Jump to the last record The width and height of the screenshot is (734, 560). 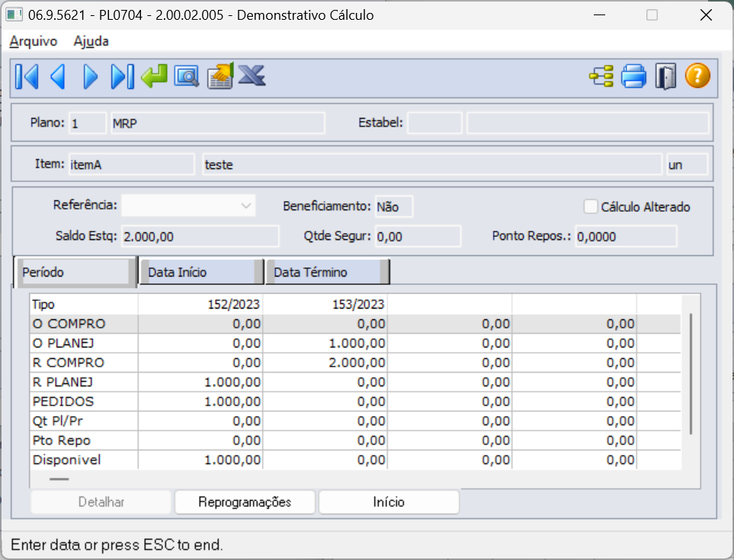(121, 76)
